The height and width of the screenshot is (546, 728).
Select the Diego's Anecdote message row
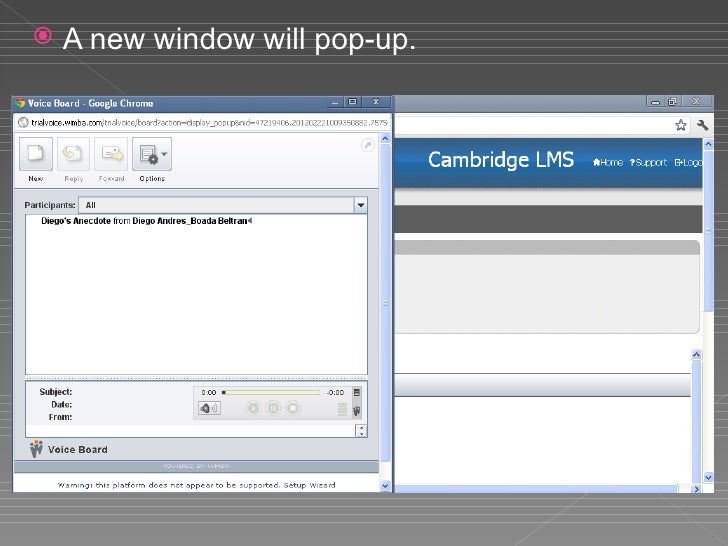(146, 221)
